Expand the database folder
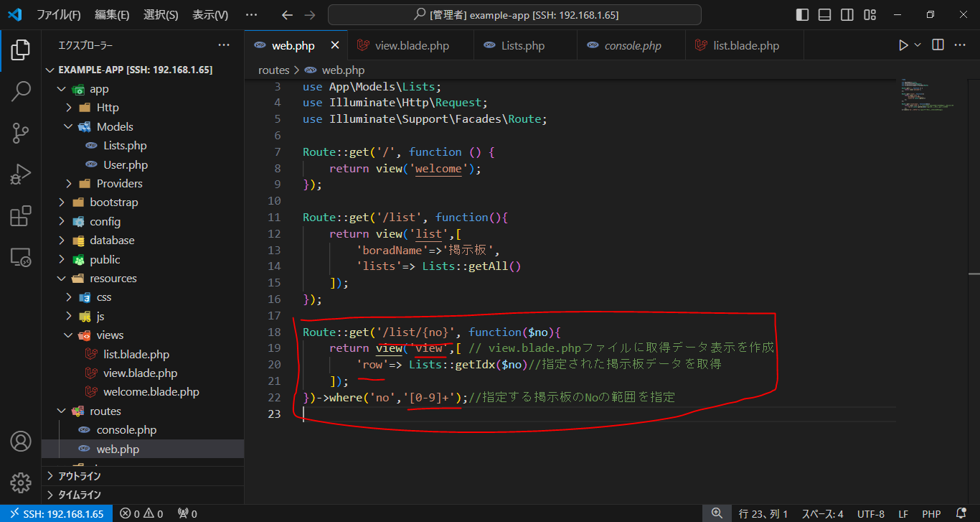 pos(143,240)
